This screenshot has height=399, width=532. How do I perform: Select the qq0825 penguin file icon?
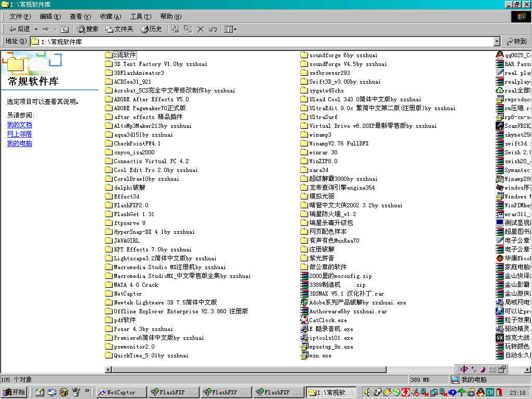point(500,55)
